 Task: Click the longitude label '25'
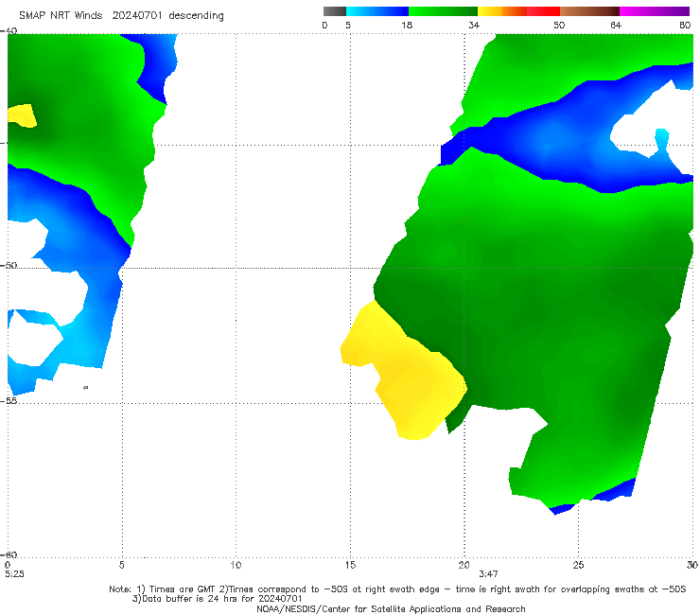tap(578, 565)
